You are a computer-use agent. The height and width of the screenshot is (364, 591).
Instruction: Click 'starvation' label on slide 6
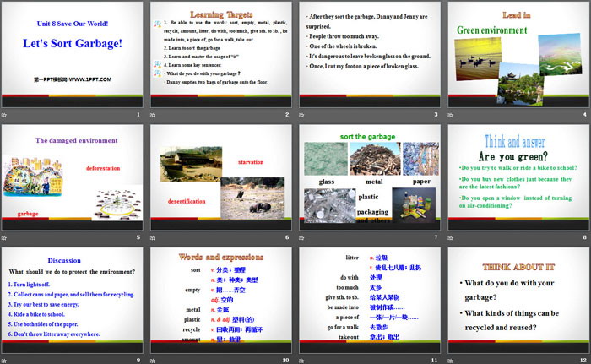[251, 162]
